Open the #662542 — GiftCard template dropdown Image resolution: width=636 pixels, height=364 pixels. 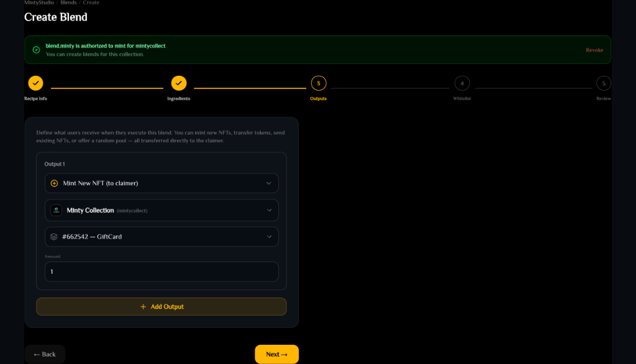click(x=161, y=237)
